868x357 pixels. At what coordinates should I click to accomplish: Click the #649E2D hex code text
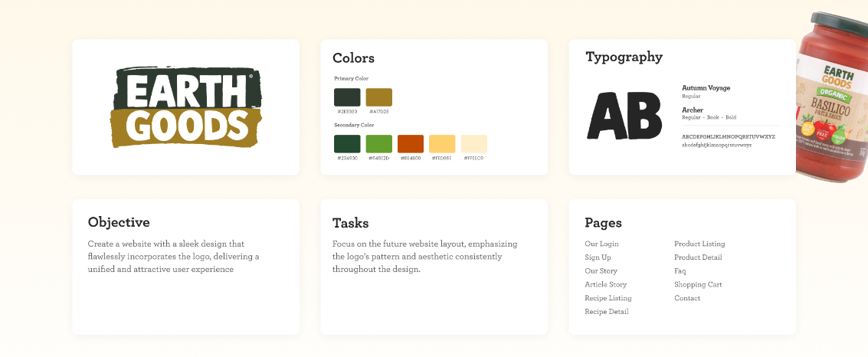point(378,159)
